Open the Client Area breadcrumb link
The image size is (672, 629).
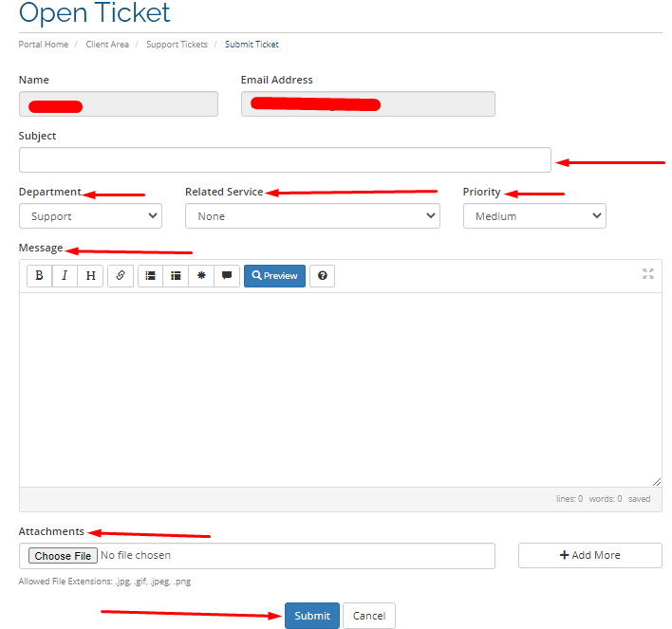pyautogui.click(x=107, y=45)
